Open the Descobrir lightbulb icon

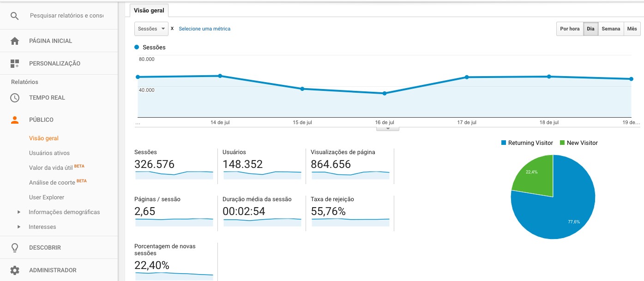click(x=14, y=247)
